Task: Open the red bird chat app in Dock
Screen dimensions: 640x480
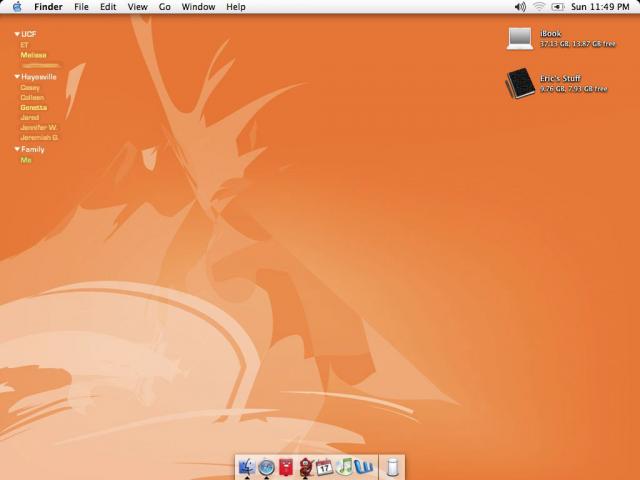Action: pos(305,467)
